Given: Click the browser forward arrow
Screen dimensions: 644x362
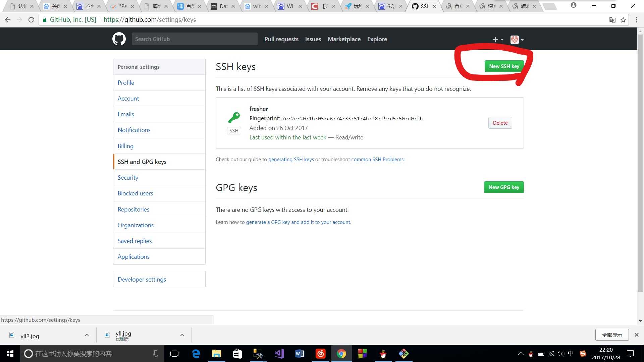Looking at the screenshot, I should (19, 20).
